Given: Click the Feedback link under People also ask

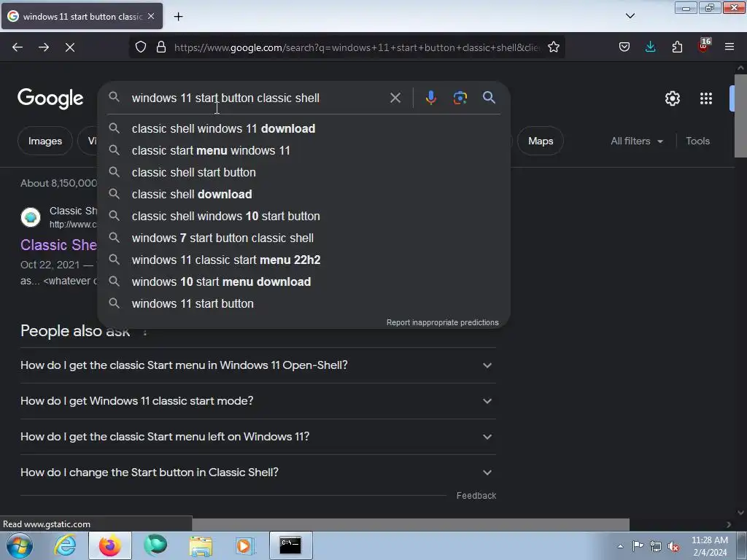Looking at the screenshot, I should (476, 496).
